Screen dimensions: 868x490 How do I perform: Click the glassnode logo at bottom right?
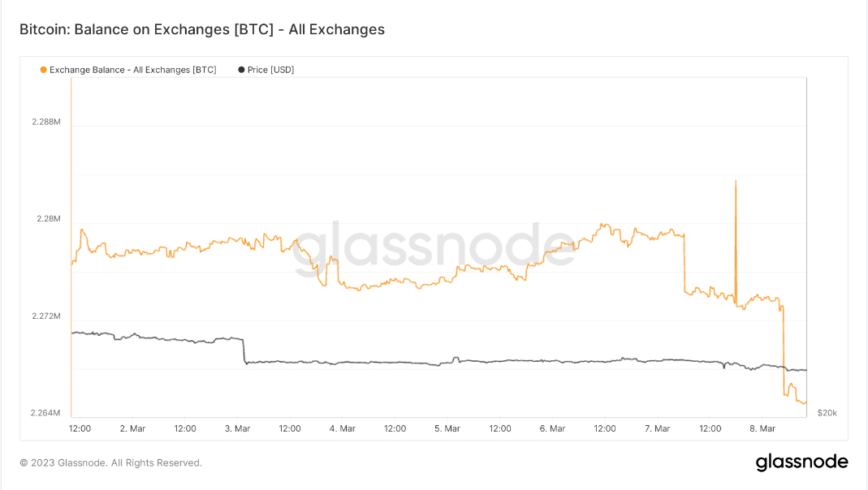[x=801, y=462]
